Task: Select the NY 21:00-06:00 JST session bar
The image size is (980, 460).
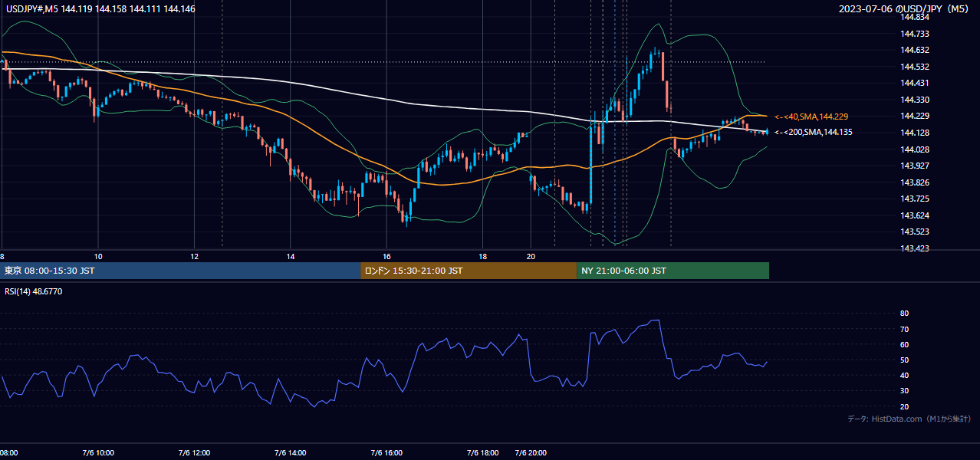Action: click(x=673, y=271)
